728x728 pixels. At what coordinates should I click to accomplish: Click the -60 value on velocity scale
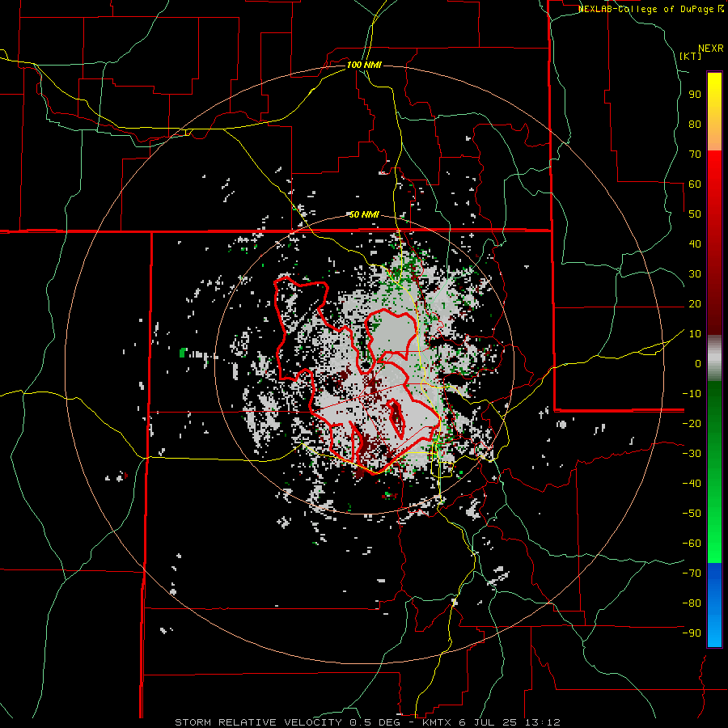tap(692, 544)
